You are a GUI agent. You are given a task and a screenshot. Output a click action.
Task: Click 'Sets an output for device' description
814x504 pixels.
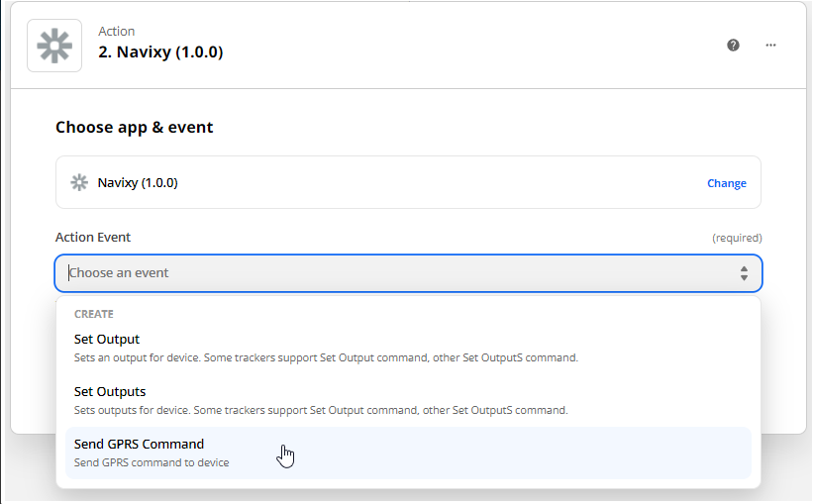pos(326,357)
